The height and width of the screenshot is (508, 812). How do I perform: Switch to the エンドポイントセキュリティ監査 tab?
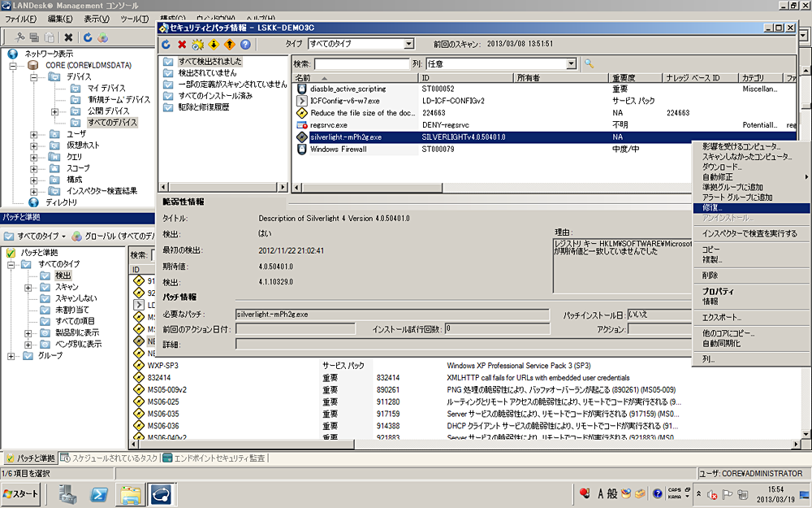214,458
